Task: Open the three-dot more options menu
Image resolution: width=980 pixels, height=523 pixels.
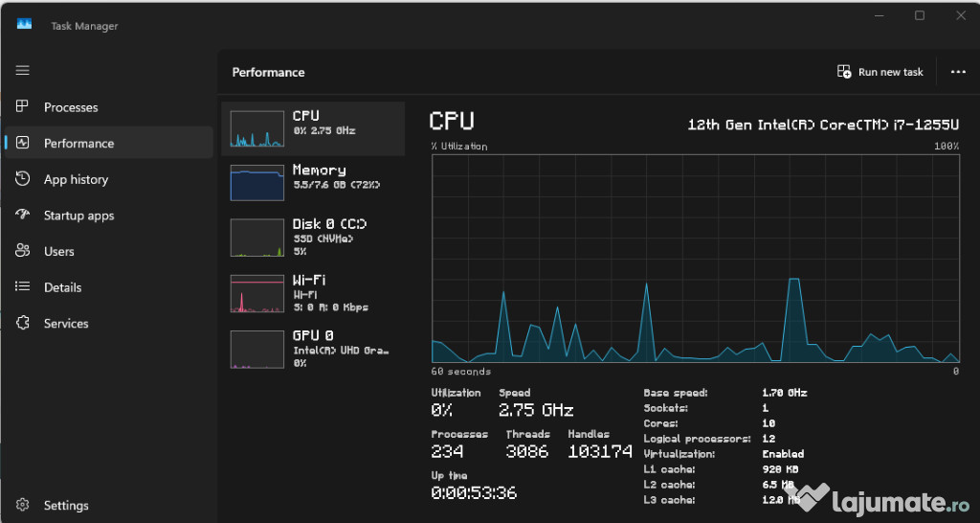Action: pos(957,72)
